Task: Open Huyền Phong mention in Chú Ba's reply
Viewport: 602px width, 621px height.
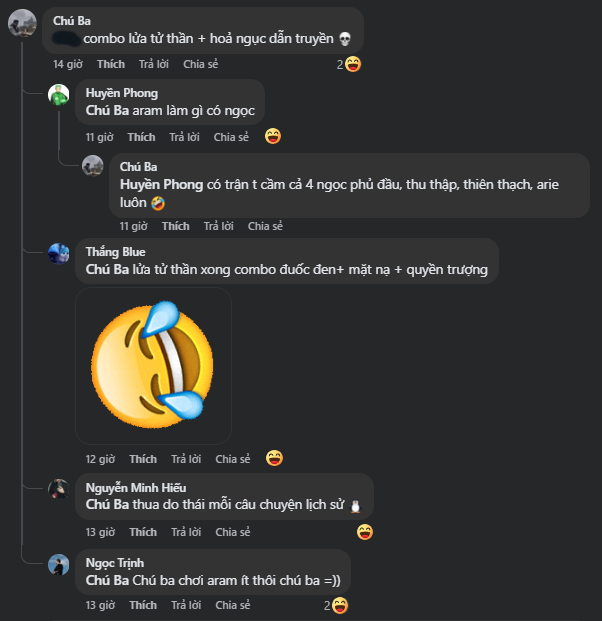Action: point(161,185)
